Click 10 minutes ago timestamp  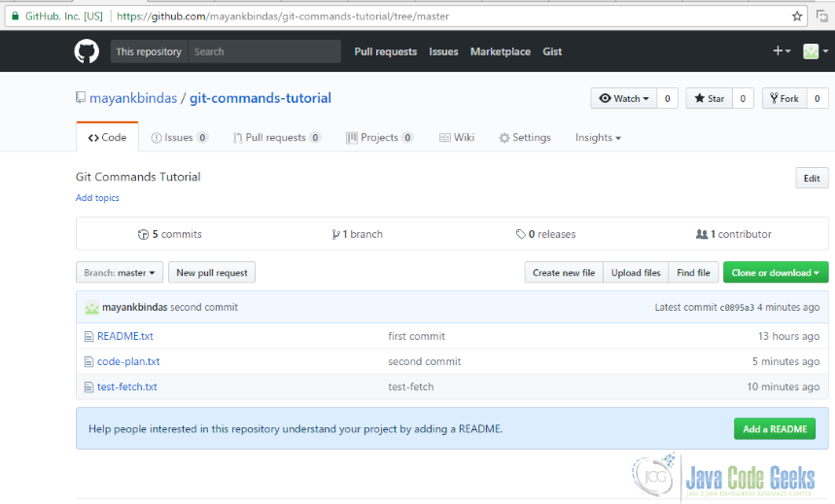pyautogui.click(x=783, y=386)
